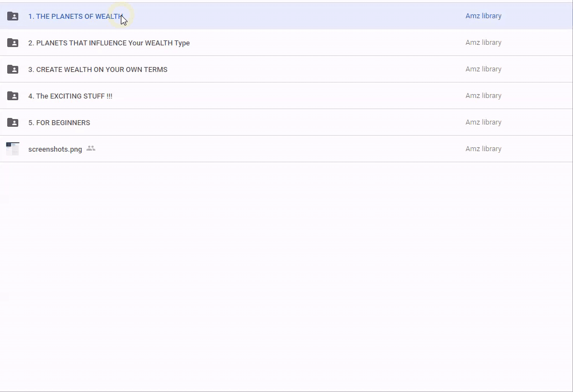Click Amz library owner in THE PLANETS OF WEALTH row
This screenshot has height=392, width=573.
point(483,16)
